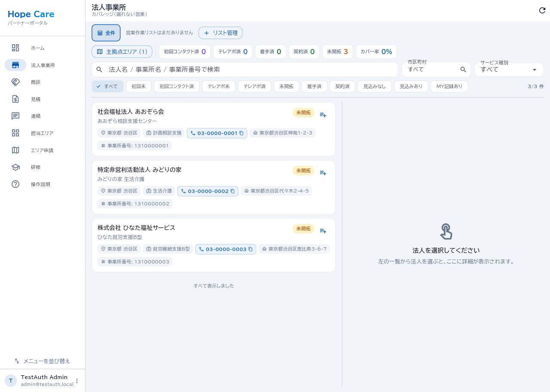Call 03-0000-0003 phone chip
The image size is (550, 392).
point(226,249)
